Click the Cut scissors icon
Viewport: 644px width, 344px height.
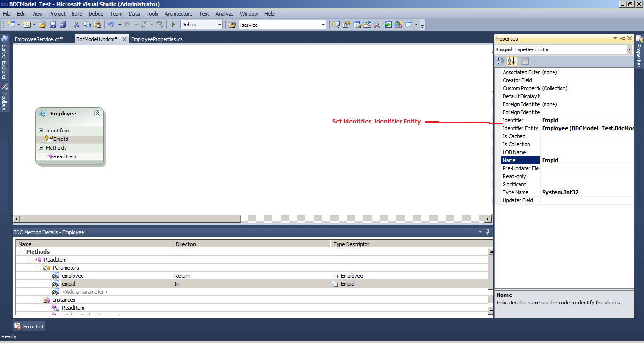(x=76, y=25)
